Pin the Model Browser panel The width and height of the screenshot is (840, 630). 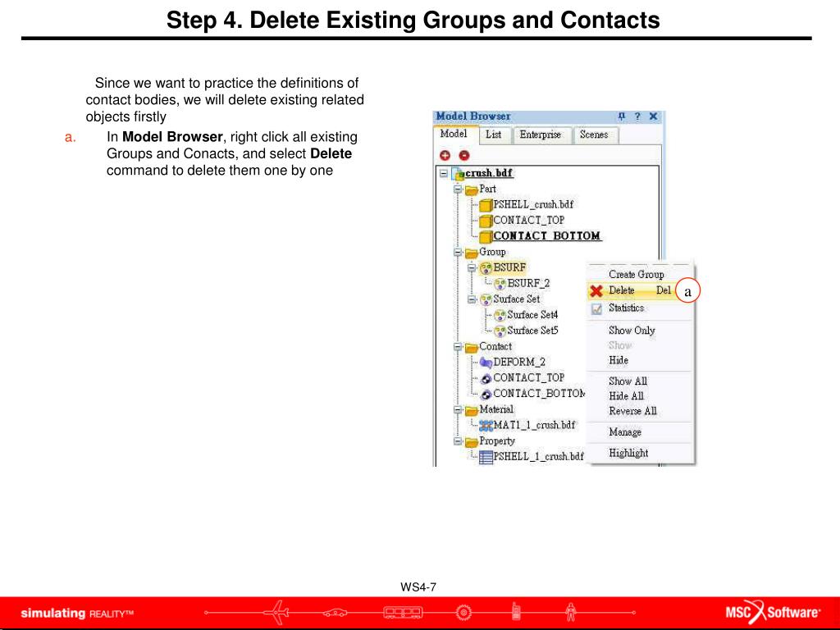tap(622, 116)
